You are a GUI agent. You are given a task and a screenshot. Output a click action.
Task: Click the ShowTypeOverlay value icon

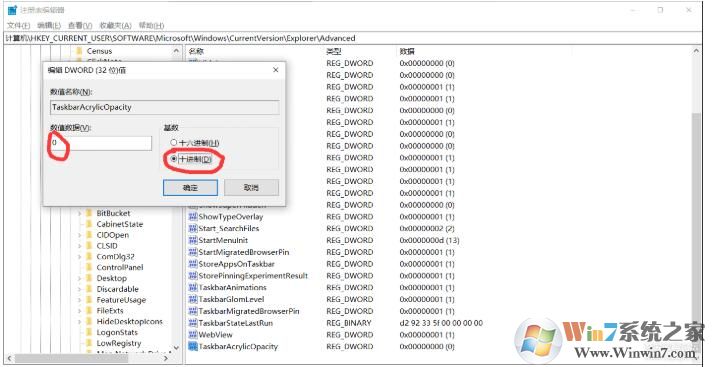click(193, 217)
